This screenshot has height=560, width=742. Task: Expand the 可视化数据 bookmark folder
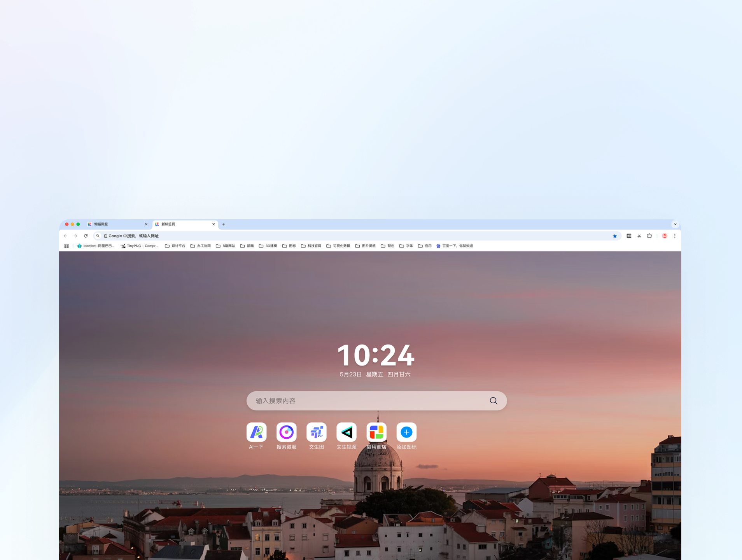point(338,246)
